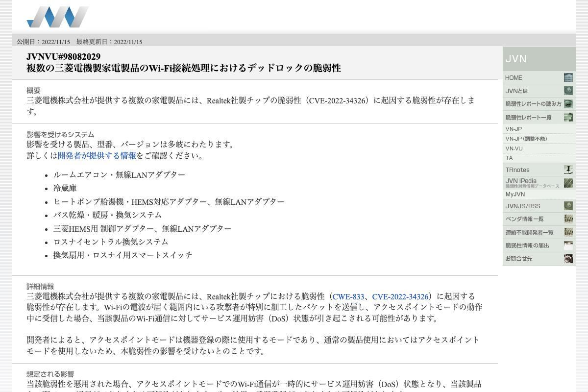Click the icon beside 脆弱性レポート一覧
The height and width of the screenshot is (392, 588).
pyautogui.click(x=568, y=117)
